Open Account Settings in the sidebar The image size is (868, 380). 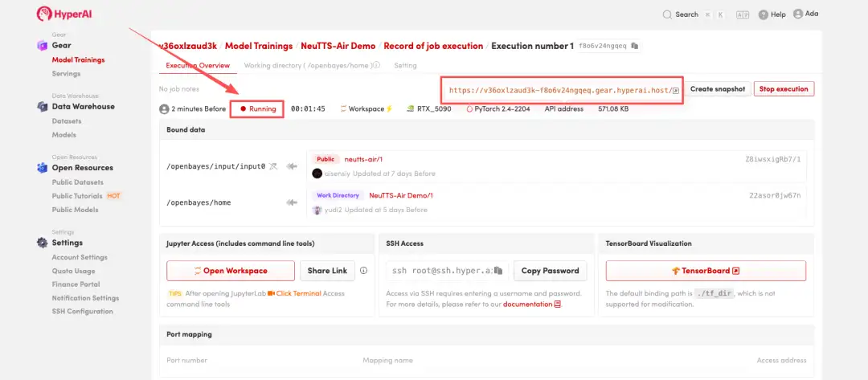coord(80,257)
